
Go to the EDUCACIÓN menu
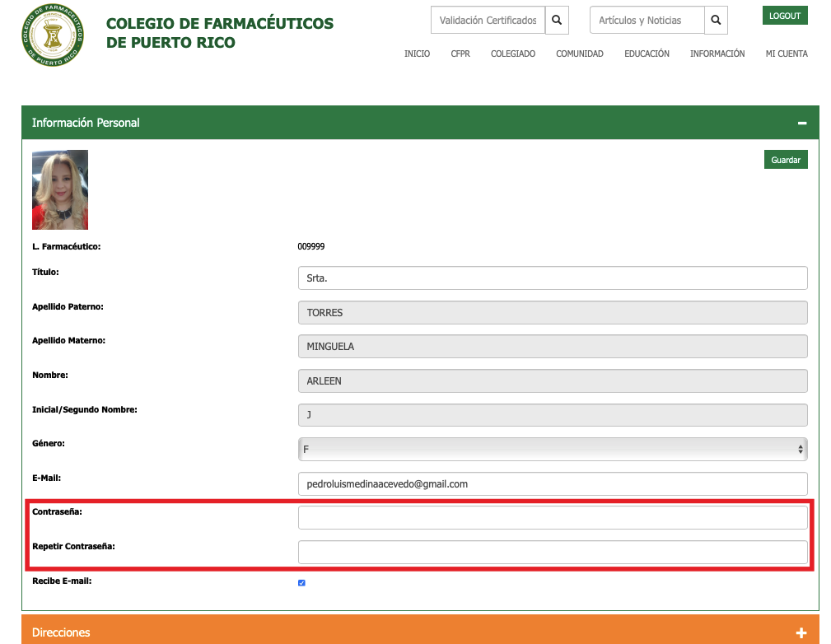pyautogui.click(x=647, y=54)
